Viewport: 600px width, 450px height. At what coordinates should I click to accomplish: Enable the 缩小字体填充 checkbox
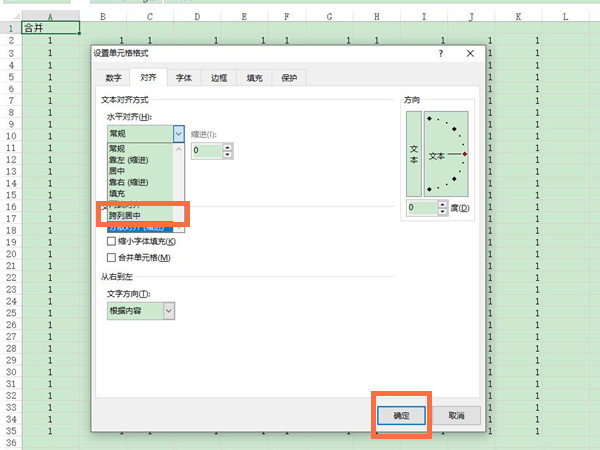111,241
